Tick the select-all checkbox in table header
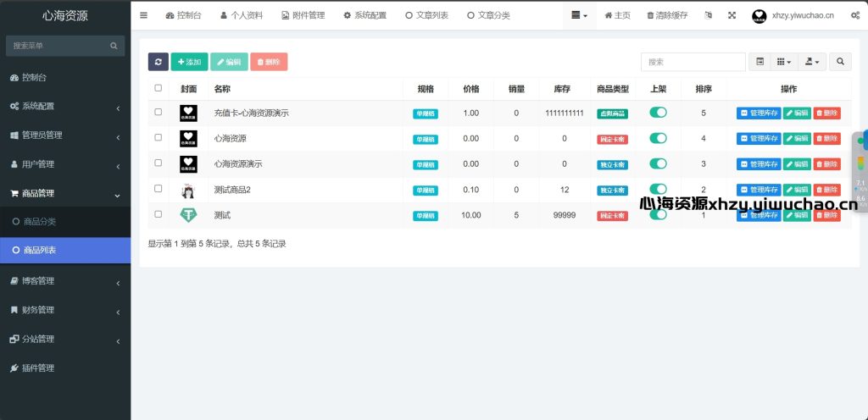Viewport: 868px width, 420px height. pyautogui.click(x=159, y=88)
